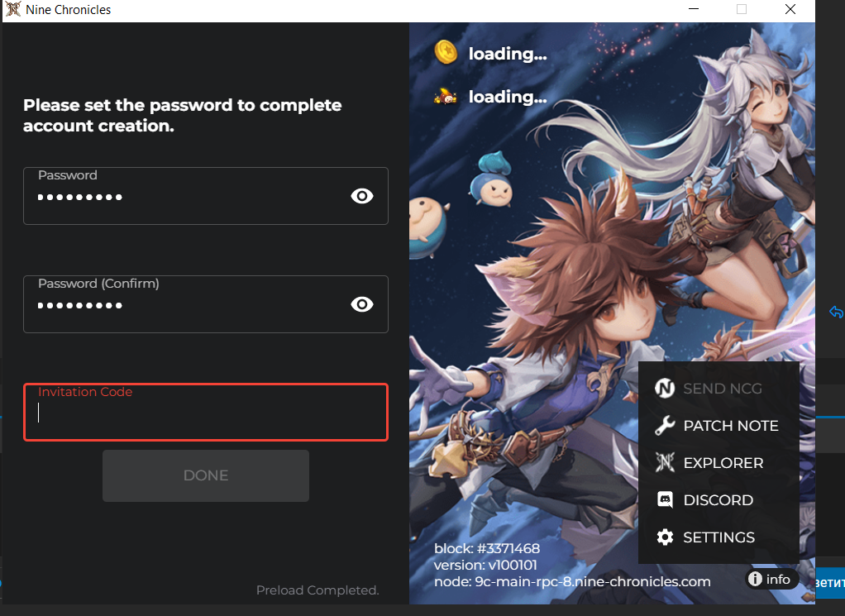Reveal the Password (Confirm) field text

click(362, 304)
